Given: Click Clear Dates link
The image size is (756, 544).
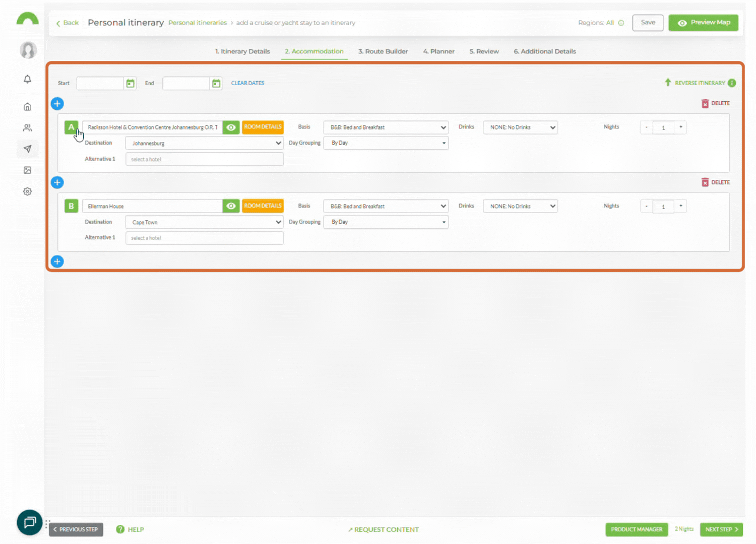Looking at the screenshot, I should pyautogui.click(x=247, y=83).
